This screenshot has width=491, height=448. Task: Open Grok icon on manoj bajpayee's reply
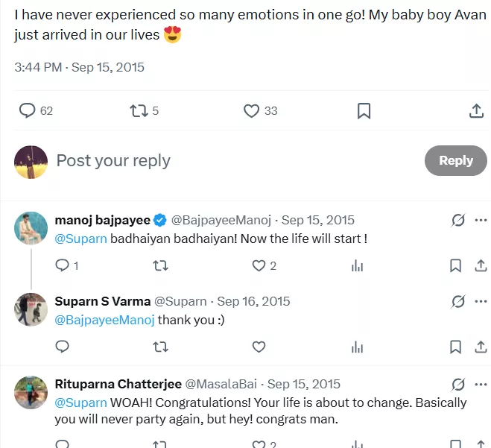458,220
